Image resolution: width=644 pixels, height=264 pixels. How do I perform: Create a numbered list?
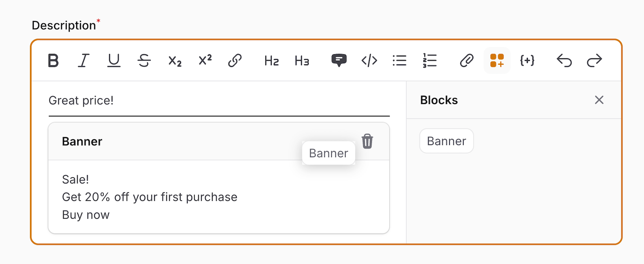click(x=430, y=61)
